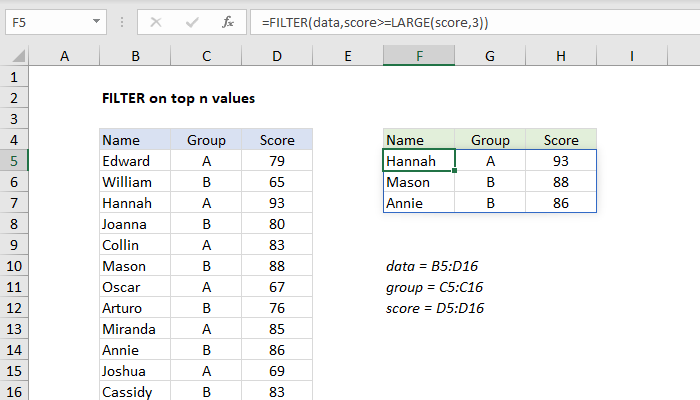Click the Enter checkmark formula button
Screen dimensions: 700x400
pyautogui.click(x=192, y=22)
